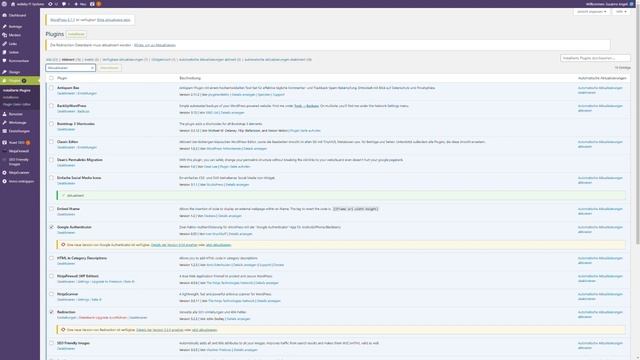Open Settings link of NinjaFirewall plugin
The height and width of the screenshot is (360, 640).
click(83, 282)
